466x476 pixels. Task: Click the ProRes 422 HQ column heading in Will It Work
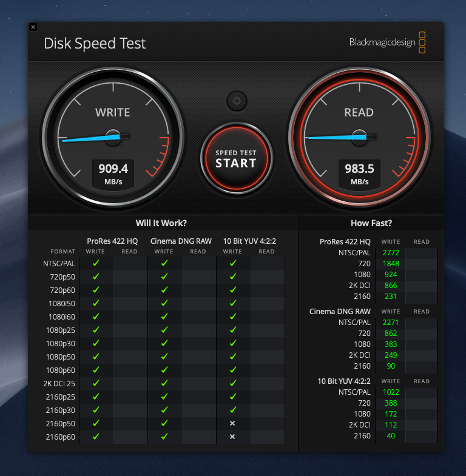click(x=112, y=241)
